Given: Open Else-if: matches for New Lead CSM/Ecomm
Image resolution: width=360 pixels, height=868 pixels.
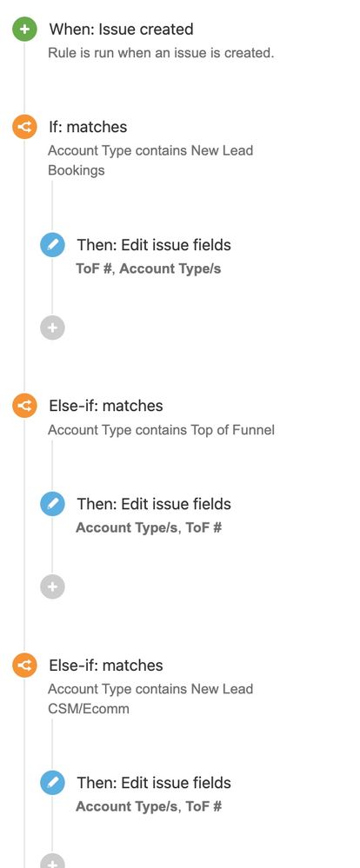Looking at the screenshot, I should (106, 665).
